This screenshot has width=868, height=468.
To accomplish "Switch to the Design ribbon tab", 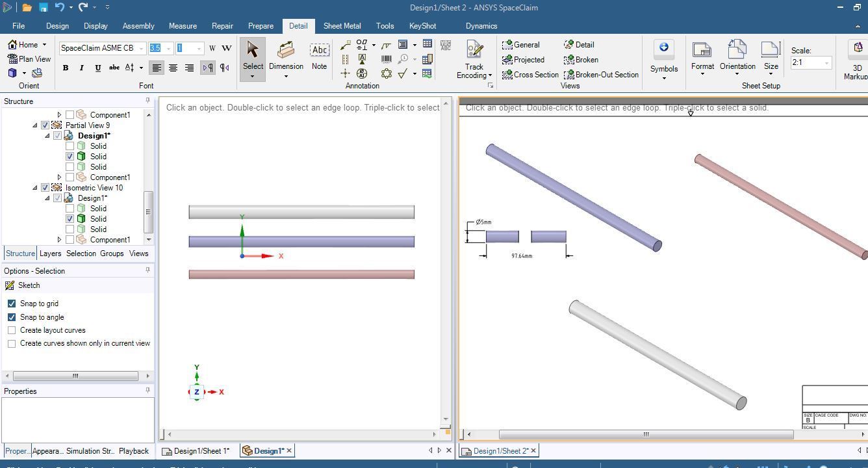I will [57, 26].
